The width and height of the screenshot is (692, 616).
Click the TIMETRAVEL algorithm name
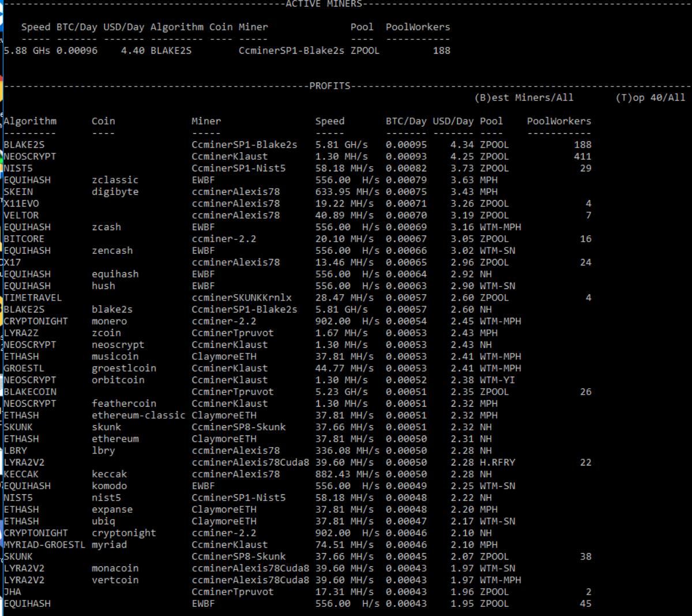33,298
